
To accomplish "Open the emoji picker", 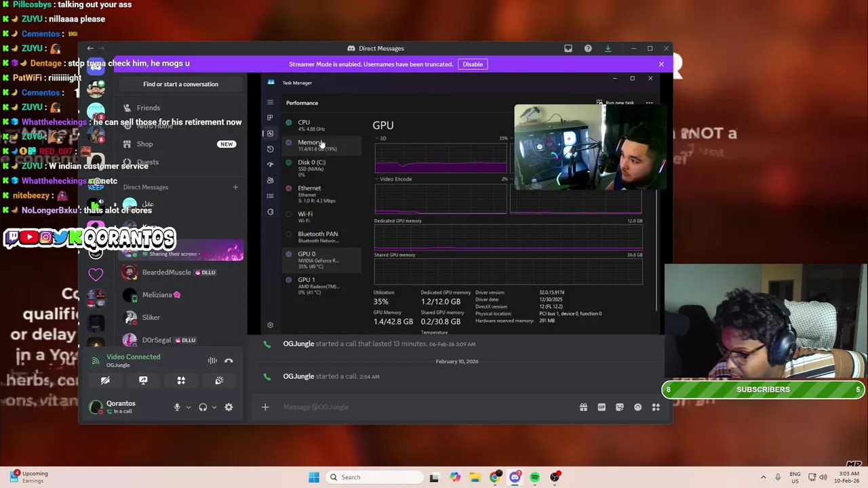I will [x=637, y=407].
